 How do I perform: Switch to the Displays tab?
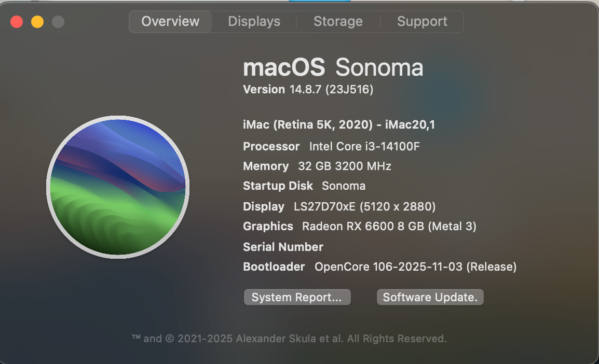tap(254, 22)
